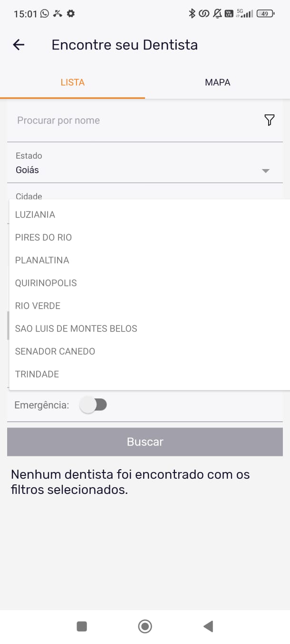The height and width of the screenshot is (644, 290).
Task: Choose PIRES DO RIO city
Action: click(44, 237)
